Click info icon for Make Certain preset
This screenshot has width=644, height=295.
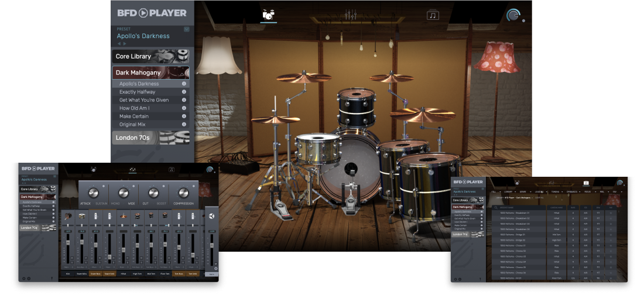(184, 116)
